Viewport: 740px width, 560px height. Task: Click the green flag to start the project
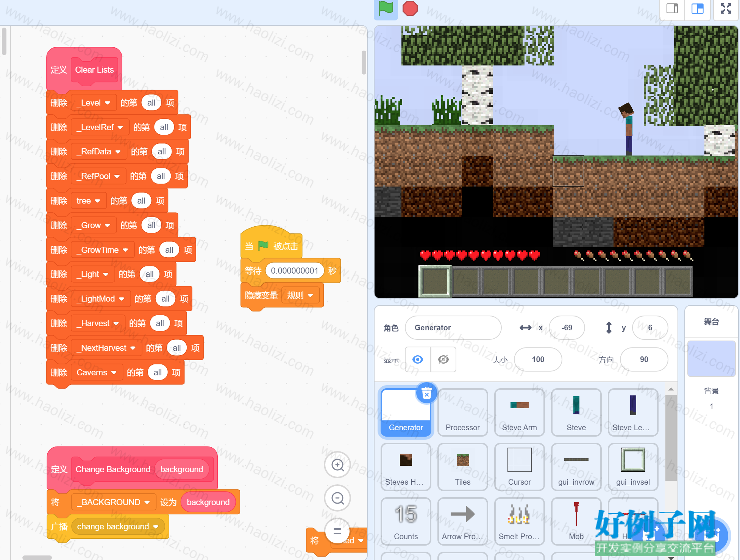click(x=386, y=9)
